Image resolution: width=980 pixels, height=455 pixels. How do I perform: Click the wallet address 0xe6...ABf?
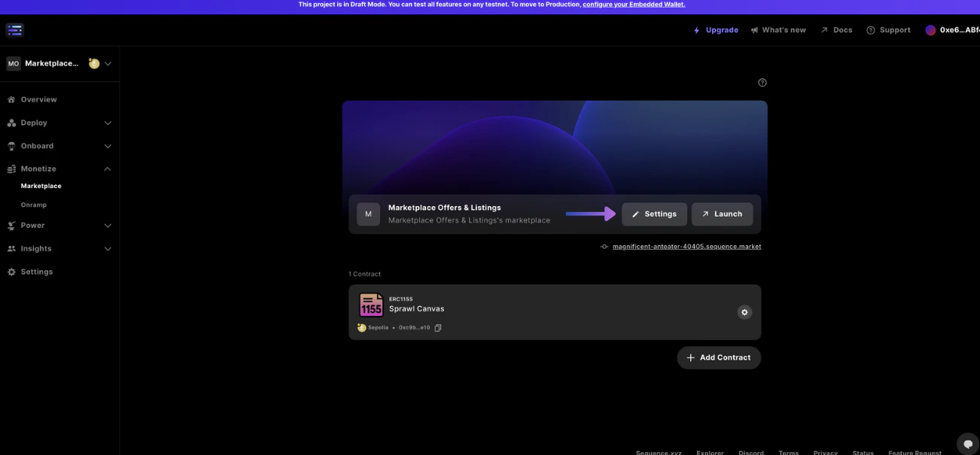pos(960,30)
